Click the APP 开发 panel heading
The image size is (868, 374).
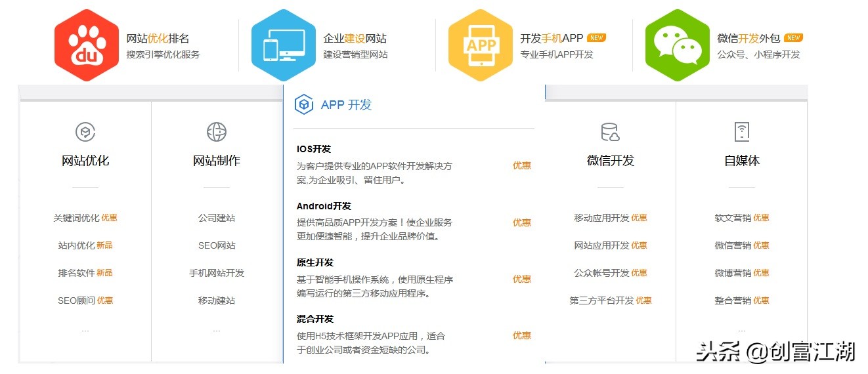click(346, 104)
